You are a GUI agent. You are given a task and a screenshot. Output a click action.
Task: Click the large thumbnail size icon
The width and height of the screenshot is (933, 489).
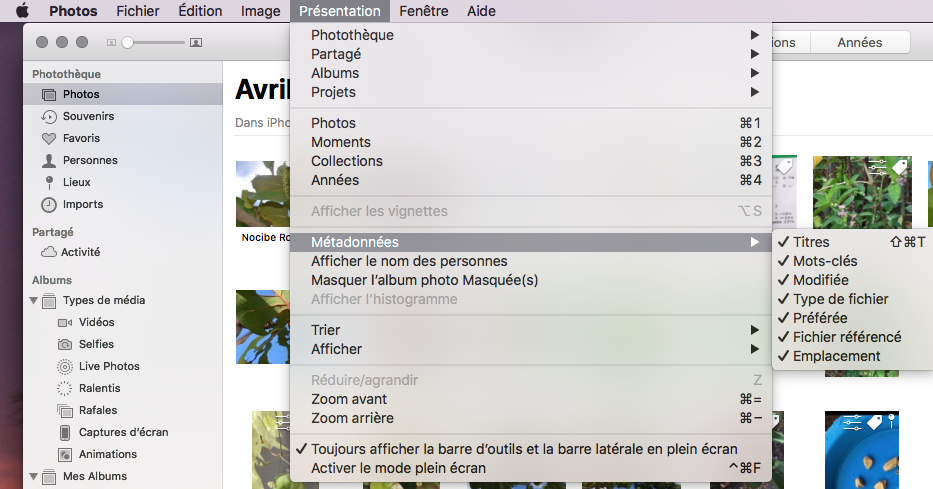(x=196, y=43)
